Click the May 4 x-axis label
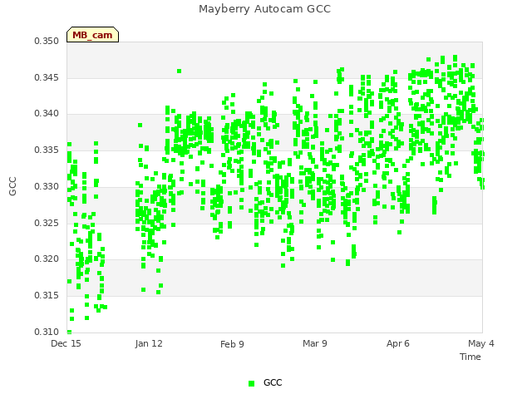532x399 pixels. [481, 343]
